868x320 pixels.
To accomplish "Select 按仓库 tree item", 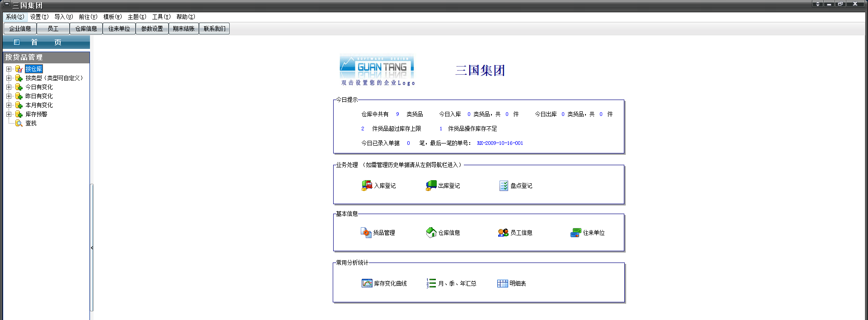I will (x=34, y=69).
